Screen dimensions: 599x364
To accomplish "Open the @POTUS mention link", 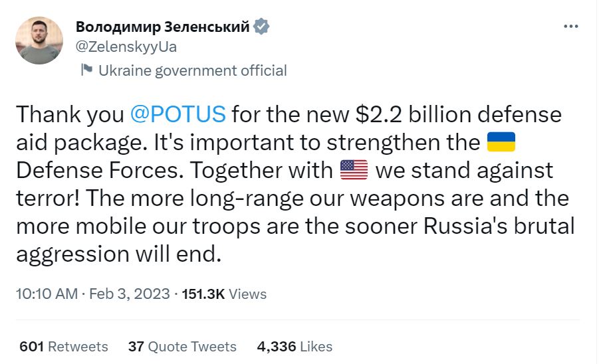I will [x=180, y=114].
